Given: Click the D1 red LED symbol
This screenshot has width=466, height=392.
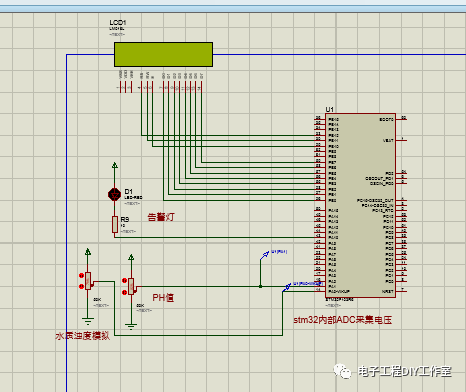Looking at the screenshot, I should click(115, 194).
